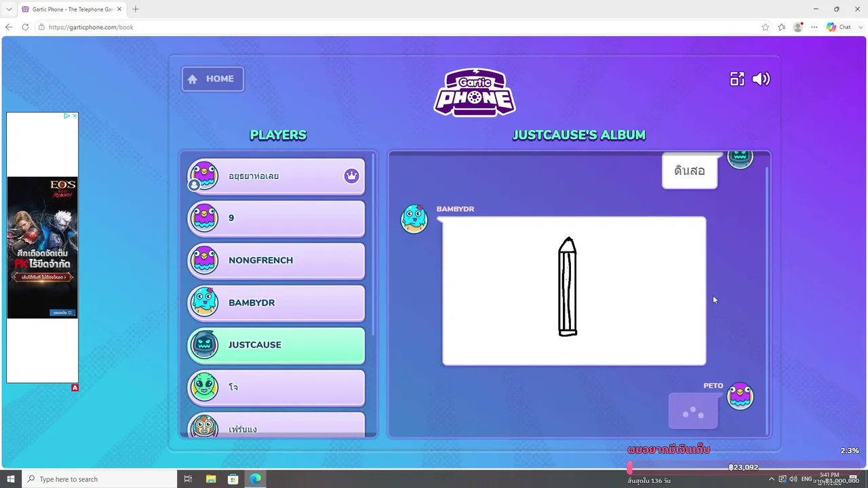This screenshot has width=868, height=488.
Task: Click Edge browser taskbar icon
Action: (255, 479)
